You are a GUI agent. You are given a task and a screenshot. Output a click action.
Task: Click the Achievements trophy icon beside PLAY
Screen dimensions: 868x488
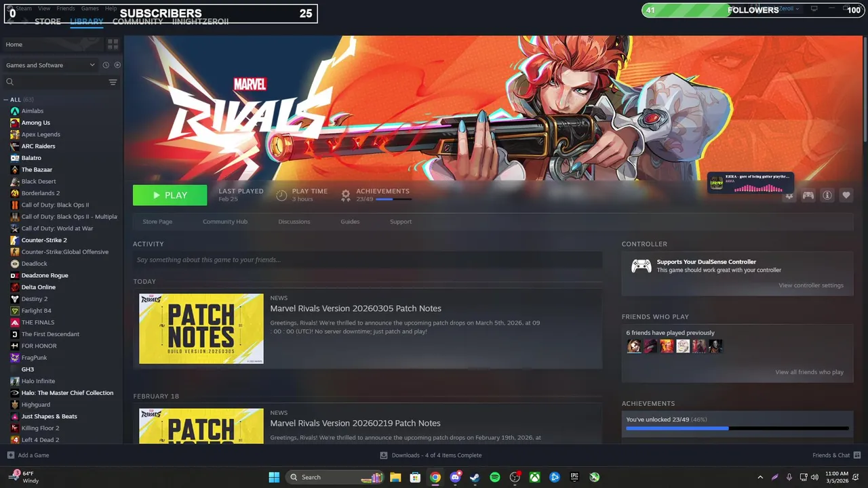coord(346,195)
